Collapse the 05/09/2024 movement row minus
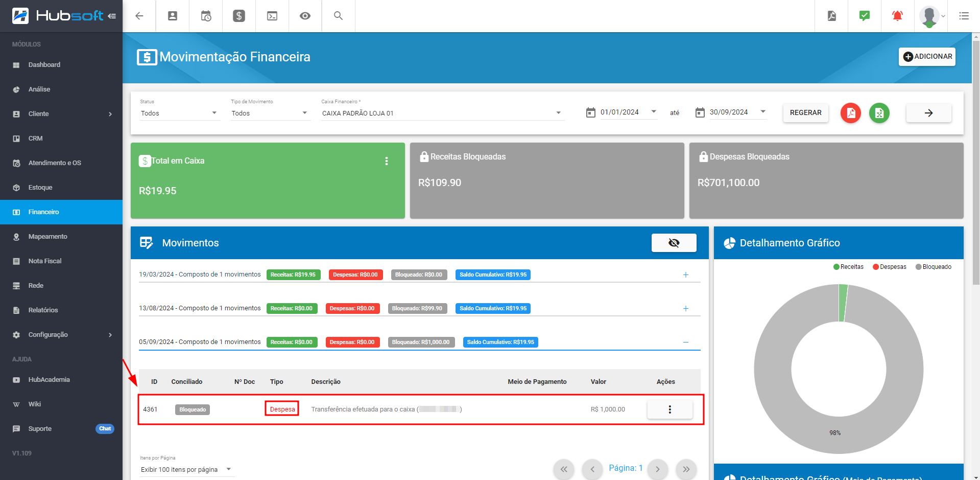 (686, 342)
